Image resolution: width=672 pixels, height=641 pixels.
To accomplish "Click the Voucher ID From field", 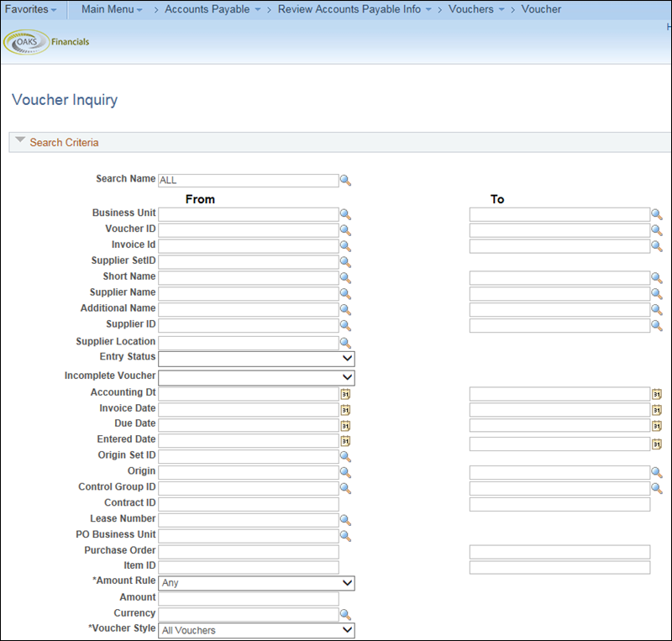I will (x=248, y=230).
